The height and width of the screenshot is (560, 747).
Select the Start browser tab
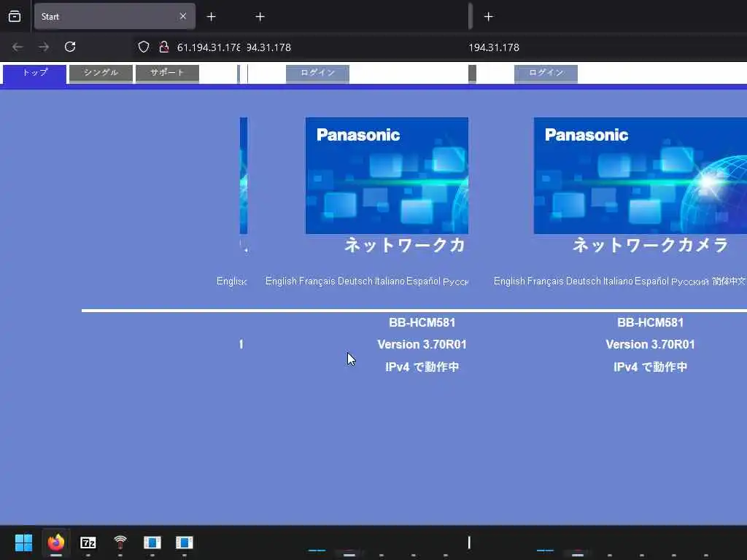(115, 17)
